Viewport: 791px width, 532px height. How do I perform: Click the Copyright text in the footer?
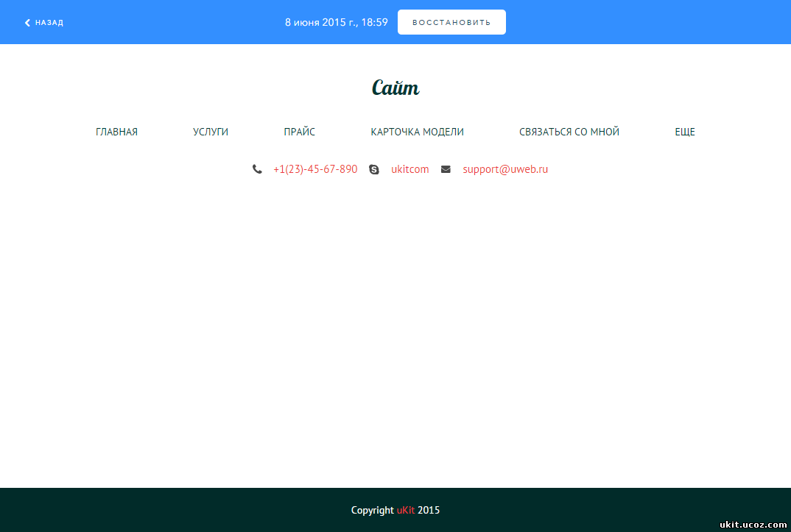tap(372, 511)
